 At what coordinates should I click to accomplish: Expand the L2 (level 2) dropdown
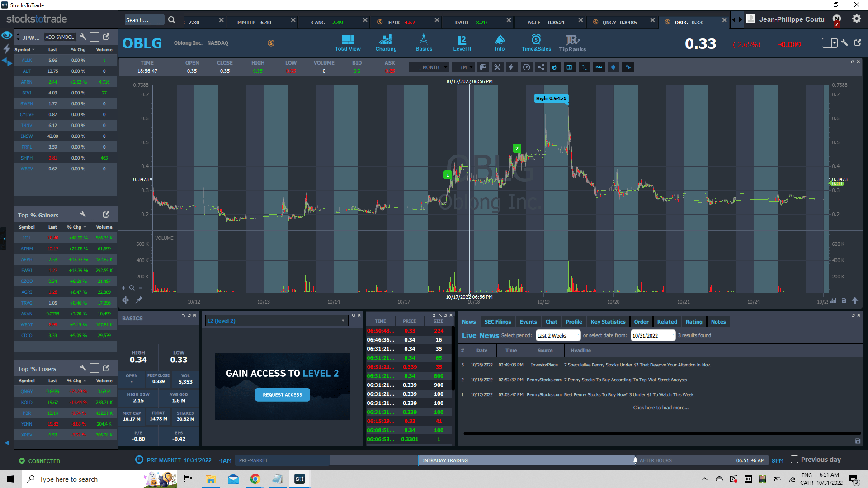(343, 321)
